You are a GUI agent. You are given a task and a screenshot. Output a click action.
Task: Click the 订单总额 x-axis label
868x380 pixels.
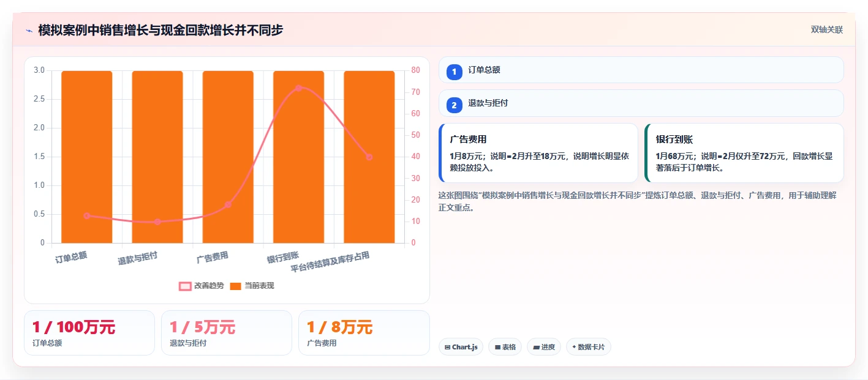click(x=71, y=256)
